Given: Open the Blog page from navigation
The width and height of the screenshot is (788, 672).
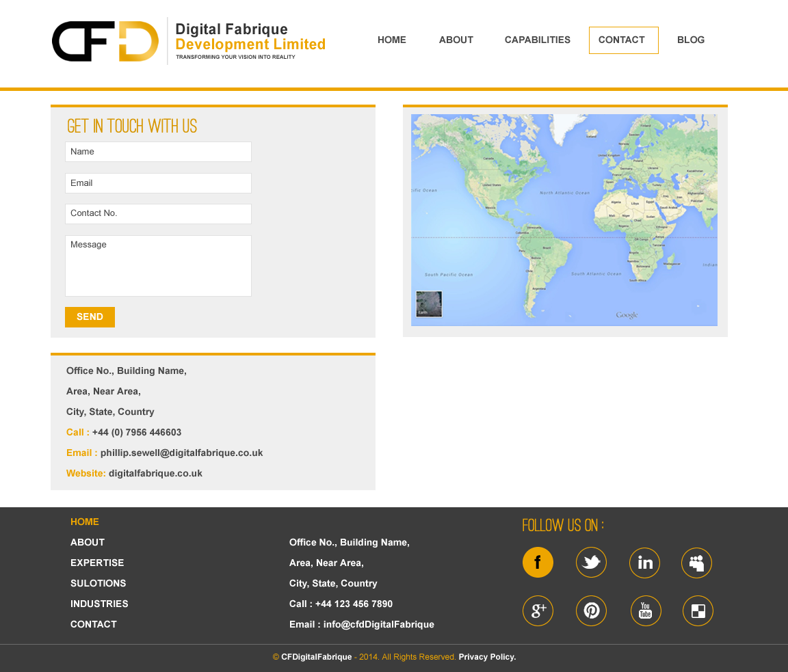Looking at the screenshot, I should (691, 40).
